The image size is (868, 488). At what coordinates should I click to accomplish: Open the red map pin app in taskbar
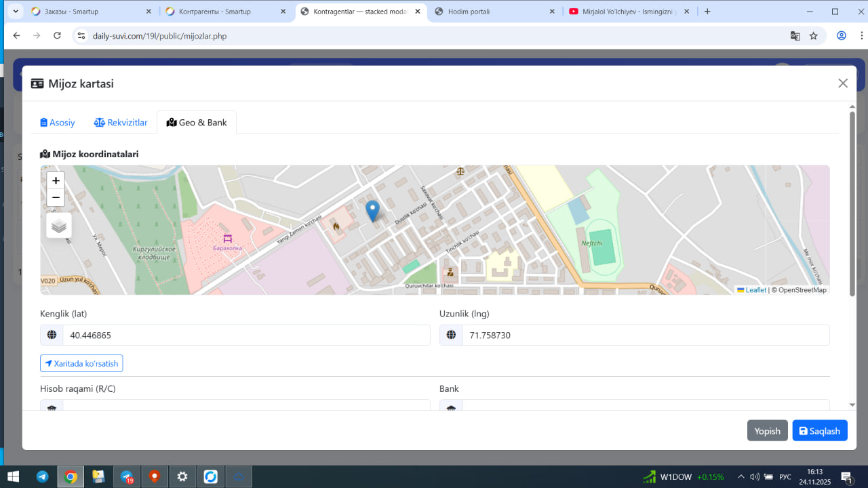pos(155,476)
